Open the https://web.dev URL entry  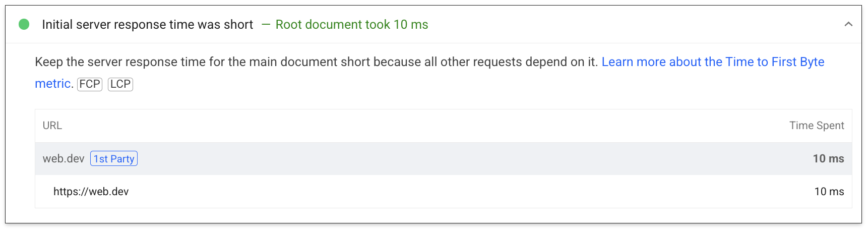[x=91, y=192]
